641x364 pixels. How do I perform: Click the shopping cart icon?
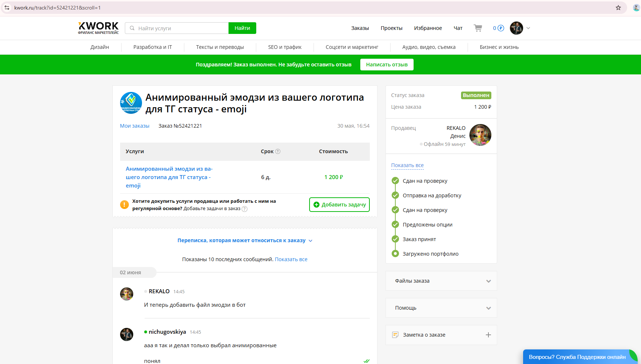(478, 28)
